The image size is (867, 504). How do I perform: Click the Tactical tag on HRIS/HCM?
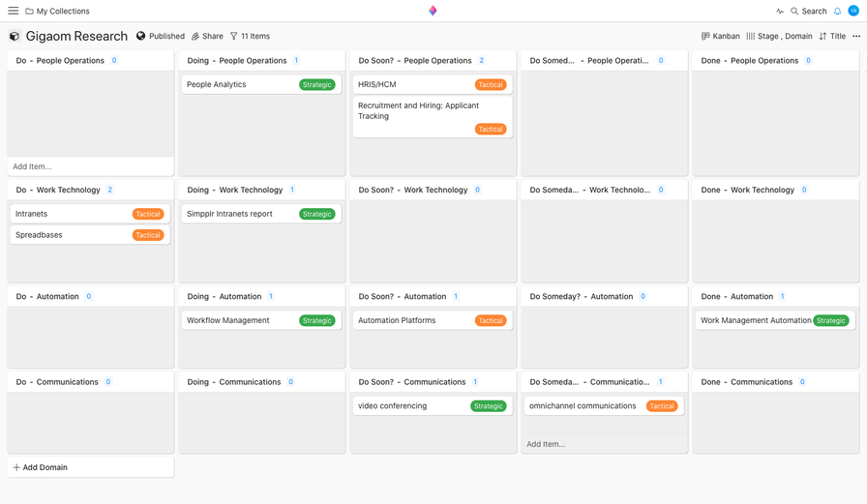[x=491, y=84]
